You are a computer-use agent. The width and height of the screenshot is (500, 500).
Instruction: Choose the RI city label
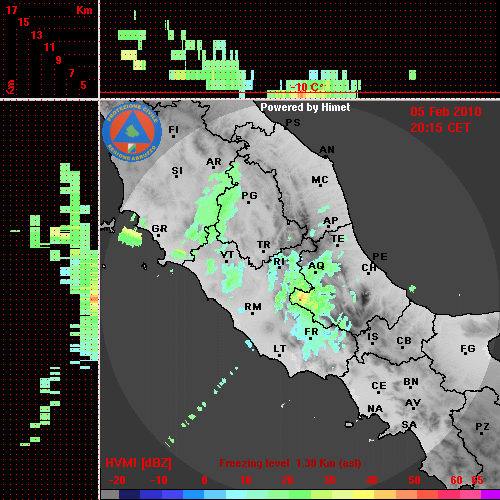279,262
